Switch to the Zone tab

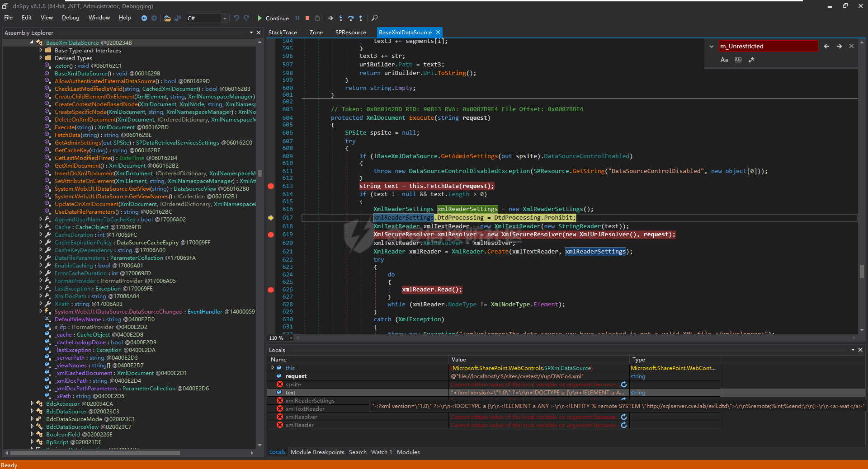tap(316, 33)
